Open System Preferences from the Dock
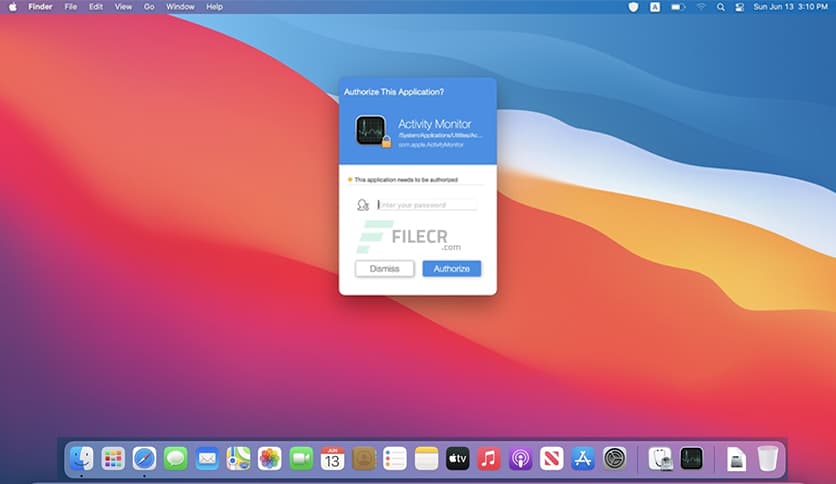 point(614,458)
